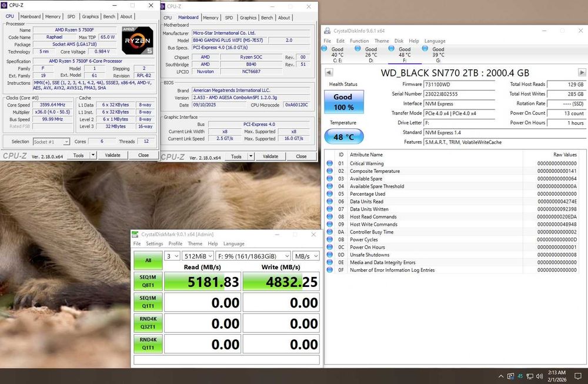Run SEQ1M Q8T1 benchmark
Image resolution: width=588 pixels, height=384 pixels.
pyautogui.click(x=148, y=281)
